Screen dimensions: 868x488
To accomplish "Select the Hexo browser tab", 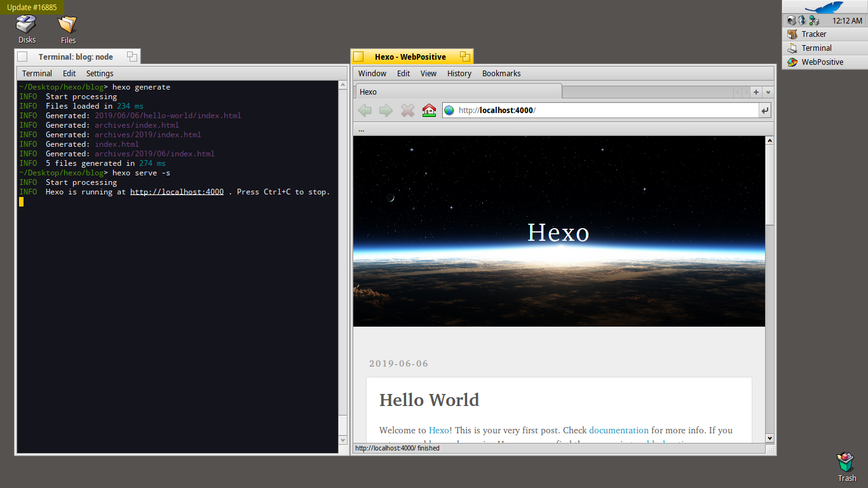I will tap(458, 92).
